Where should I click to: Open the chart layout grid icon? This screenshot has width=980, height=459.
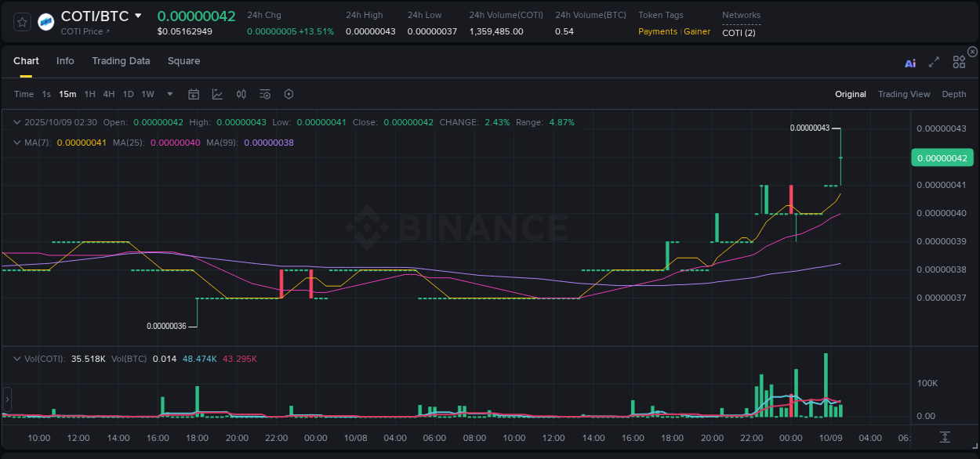[959, 62]
